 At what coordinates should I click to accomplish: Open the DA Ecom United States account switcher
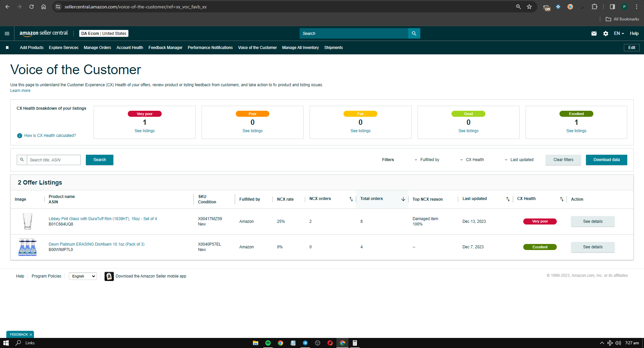104,34
